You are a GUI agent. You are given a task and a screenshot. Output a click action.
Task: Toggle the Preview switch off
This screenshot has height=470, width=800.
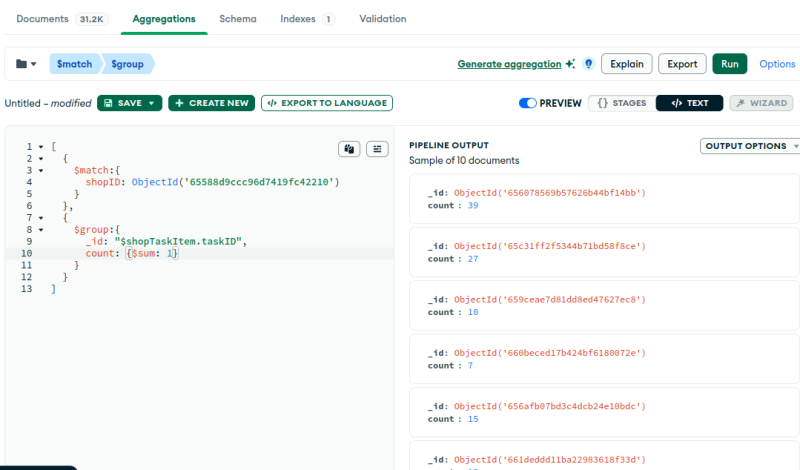tap(528, 103)
